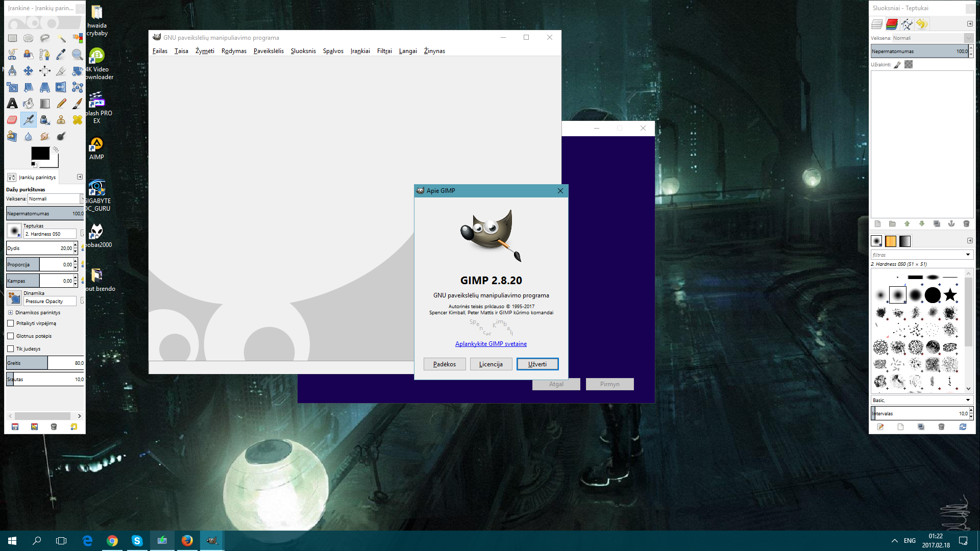The image size is (980, 551).
Task: Open the Veiksena mode dropdown in tool options
Action: click(x=56, y=199)
